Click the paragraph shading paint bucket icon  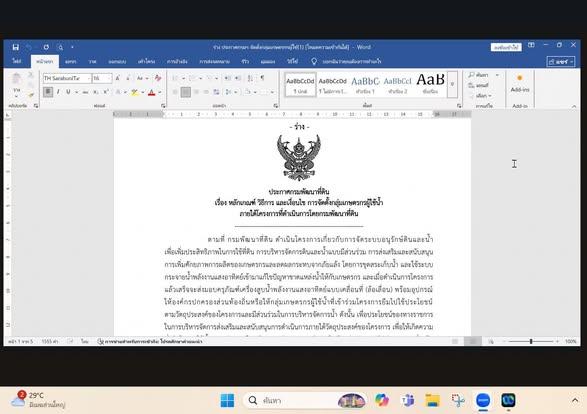tap(248, 92)
